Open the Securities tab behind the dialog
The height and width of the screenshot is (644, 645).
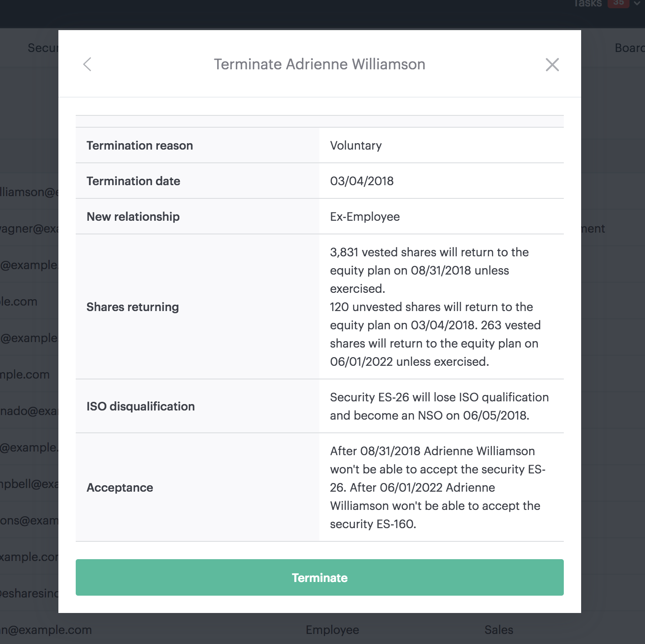coord(43,48)
